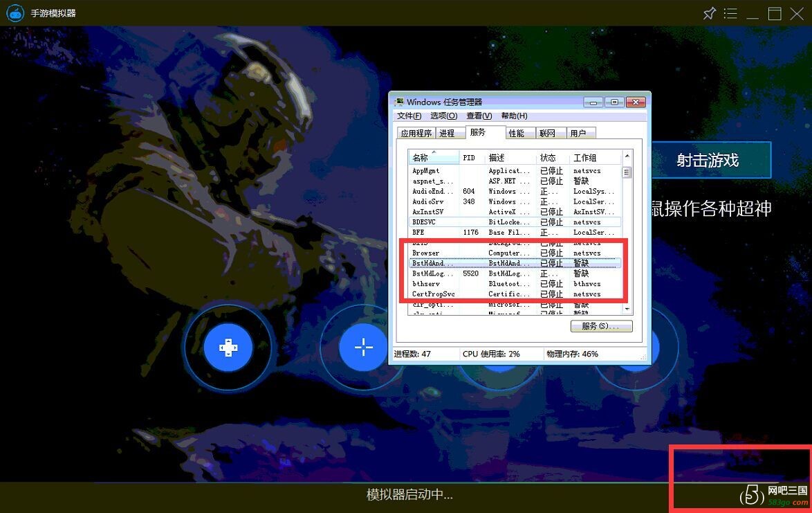Close the Windows Task Manager
The width and height of the screenshot is (812, 513).
click(x=636, y=102)
